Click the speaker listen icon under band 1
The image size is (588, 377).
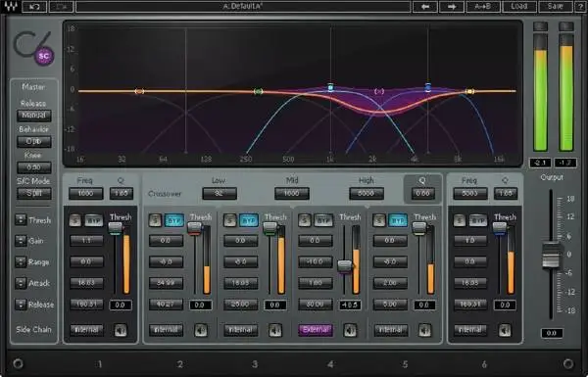pos(121,330)
